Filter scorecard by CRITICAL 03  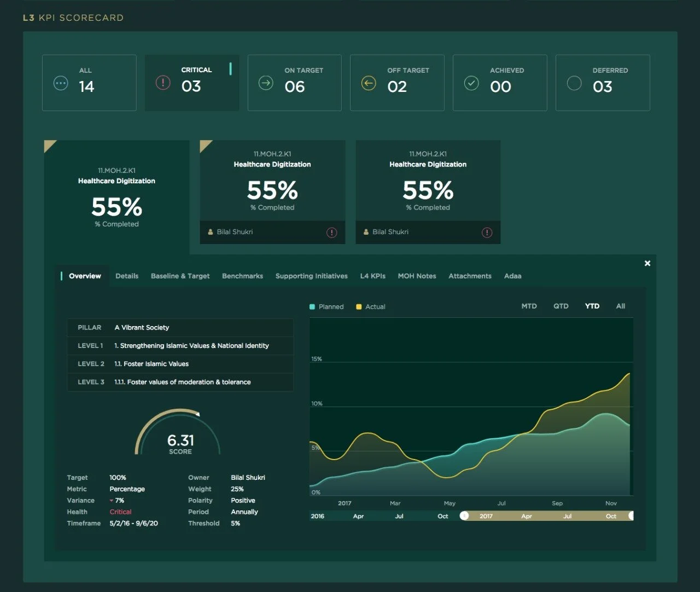[x=192, y=83]
